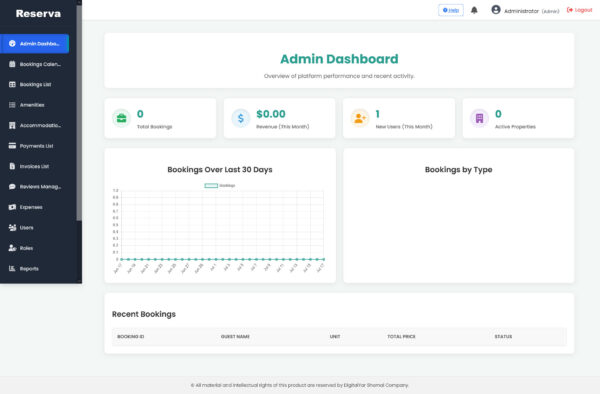Go to the Bookings List page

[34, 85]
